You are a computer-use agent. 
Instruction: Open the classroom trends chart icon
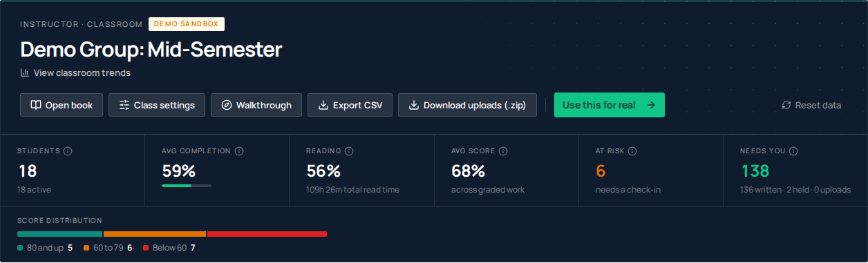25,72
